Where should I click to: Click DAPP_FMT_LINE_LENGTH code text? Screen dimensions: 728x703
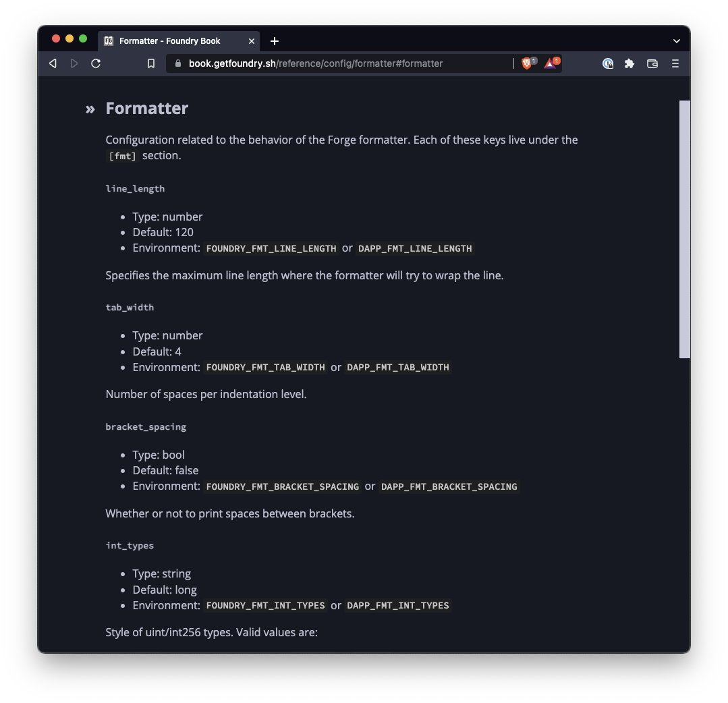tap(415, 248)
